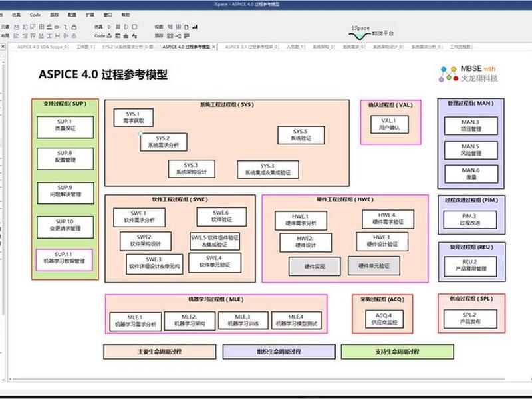532x399 pixels.
Task: Click the grid icon in 视图 toolbar row
Action: click(178, 27)
